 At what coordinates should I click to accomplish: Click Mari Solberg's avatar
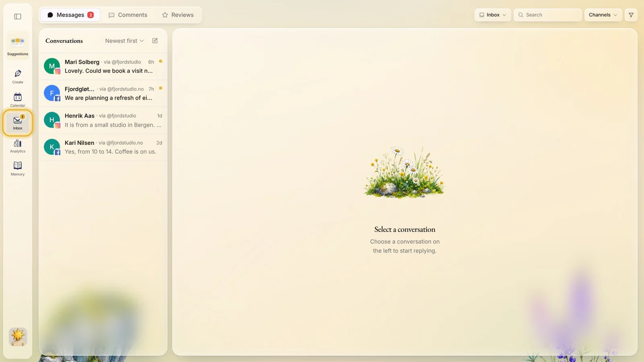click(52, 66)
